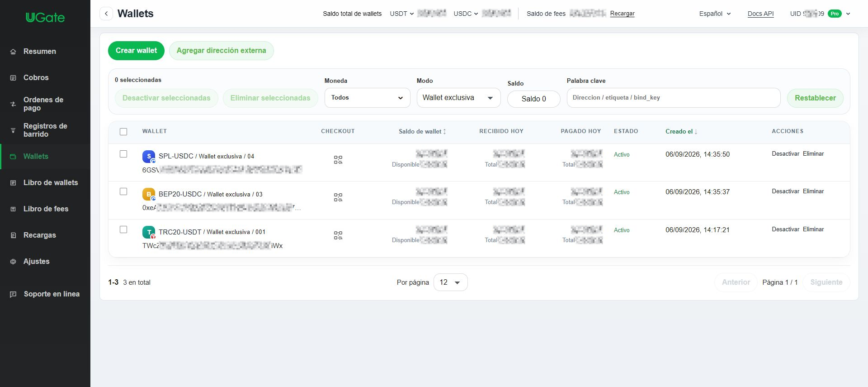The width and height of the screenshot is (868, 387).
Task: Expand the USDT balance selector
Action: (x=402, y=14)
